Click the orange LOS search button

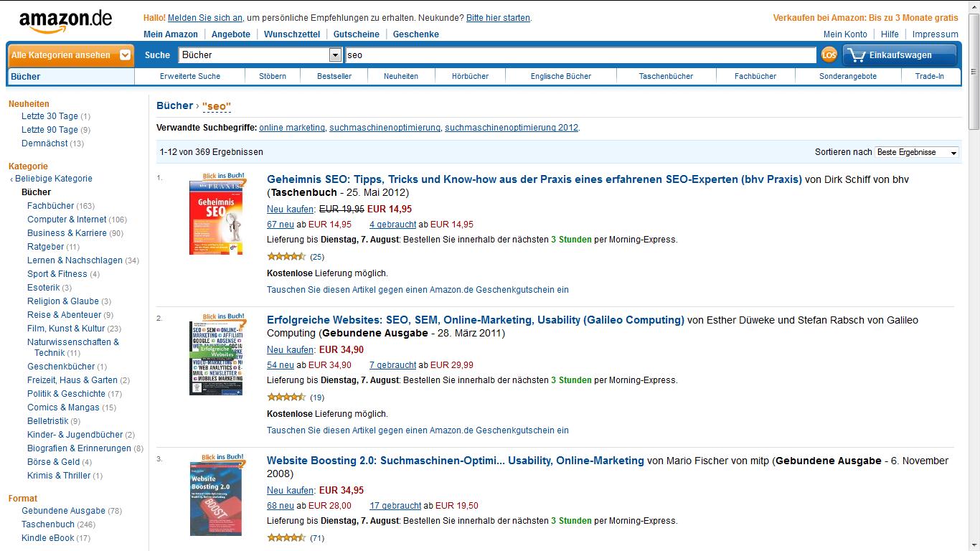pos(829,55)
